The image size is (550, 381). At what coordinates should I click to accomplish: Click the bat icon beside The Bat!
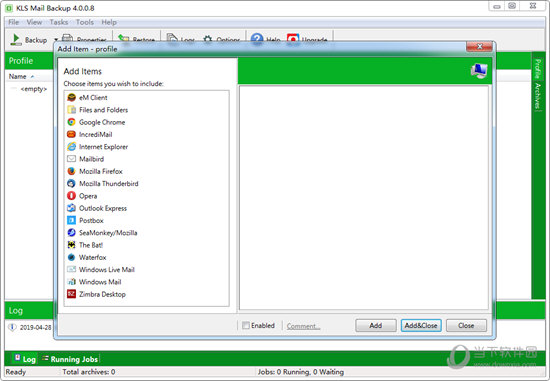(x=72, y=245)
